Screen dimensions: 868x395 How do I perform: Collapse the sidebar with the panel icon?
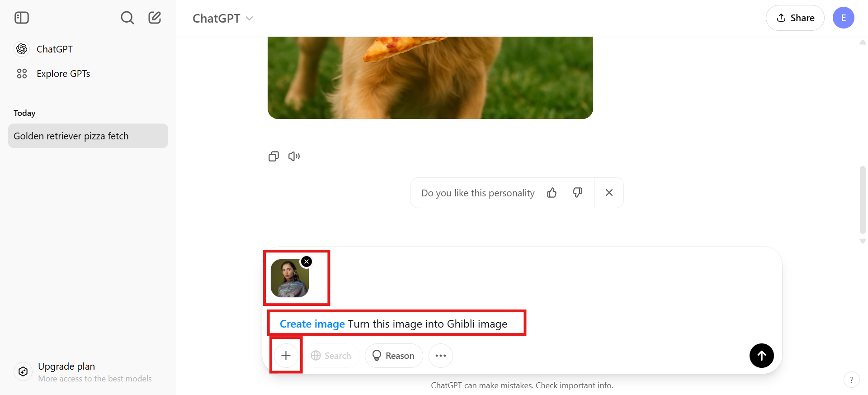[x=22, y=18]
